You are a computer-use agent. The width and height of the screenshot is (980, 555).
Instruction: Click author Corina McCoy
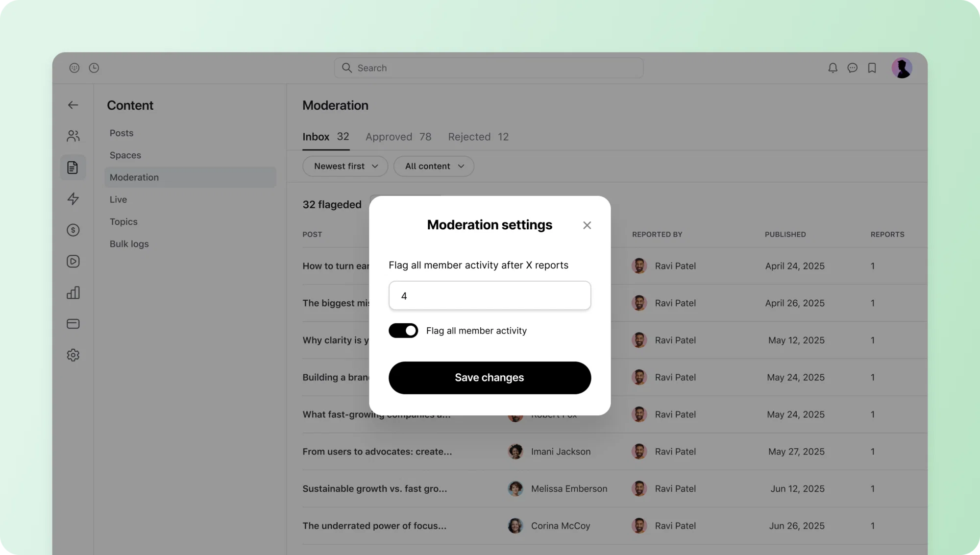pos(561,526)
